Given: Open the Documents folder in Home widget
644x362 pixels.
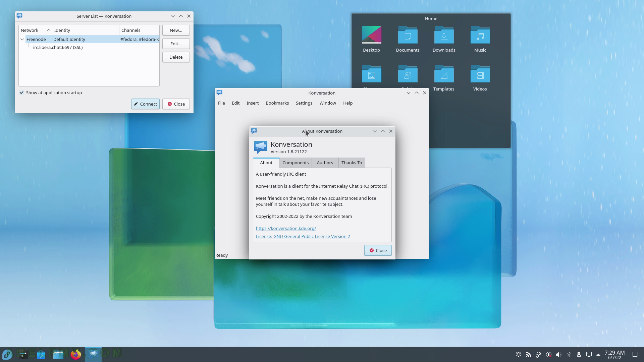Looking at the screenshot, I should pyautogui.click(x=408, y=39).
